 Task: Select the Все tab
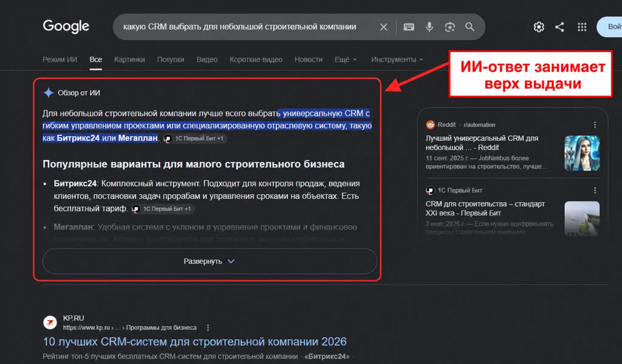click(x=95, y=59)
